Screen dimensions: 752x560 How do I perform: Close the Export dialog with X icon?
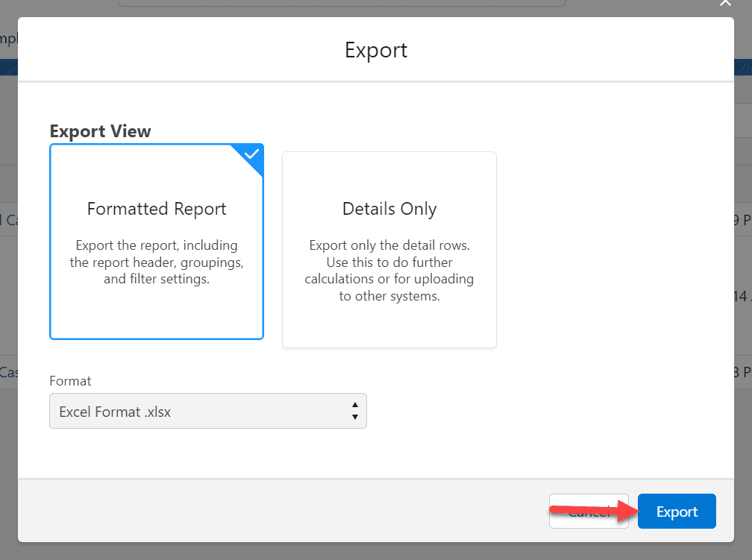pyautogui.click(x=724, y=4)
